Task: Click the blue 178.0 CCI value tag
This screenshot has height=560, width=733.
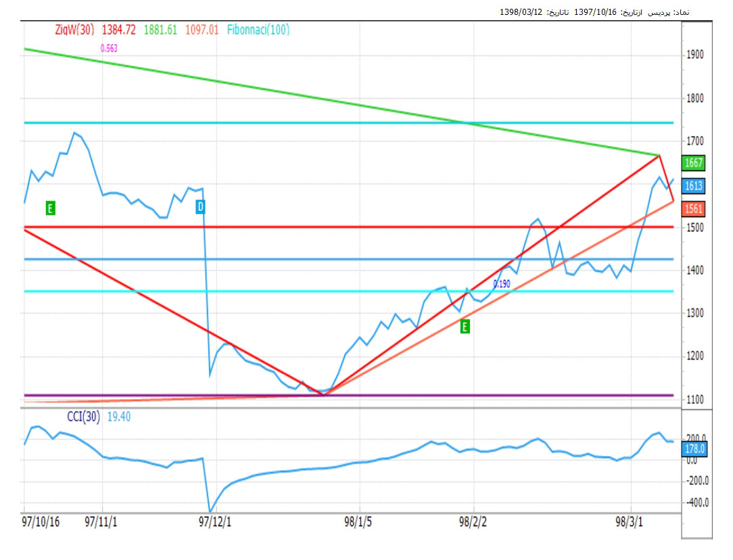Action: pos(694,449)
